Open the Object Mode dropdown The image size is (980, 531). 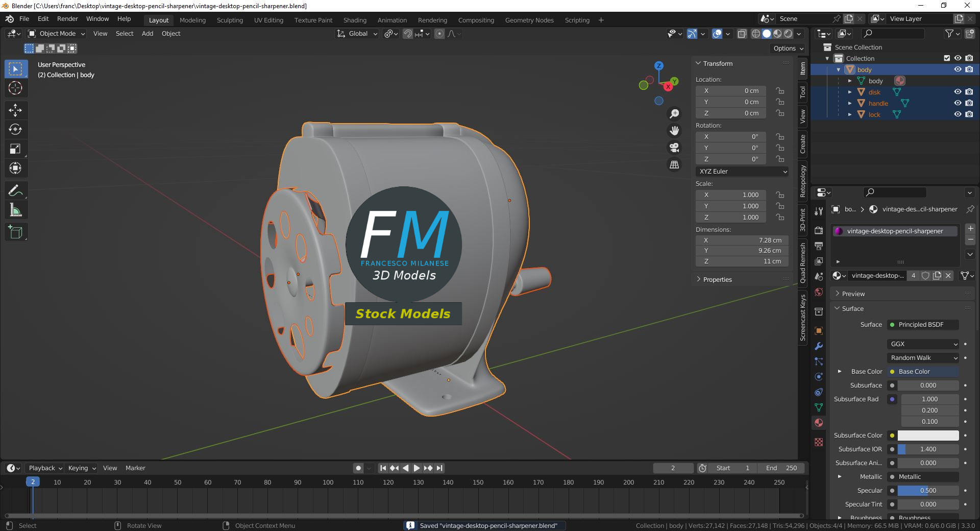pos(56,34)
